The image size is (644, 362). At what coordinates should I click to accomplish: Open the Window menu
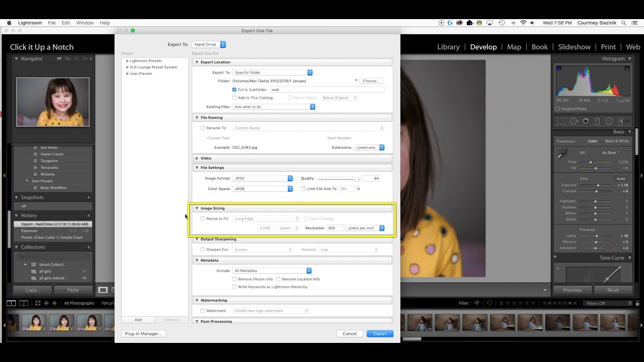85,23
